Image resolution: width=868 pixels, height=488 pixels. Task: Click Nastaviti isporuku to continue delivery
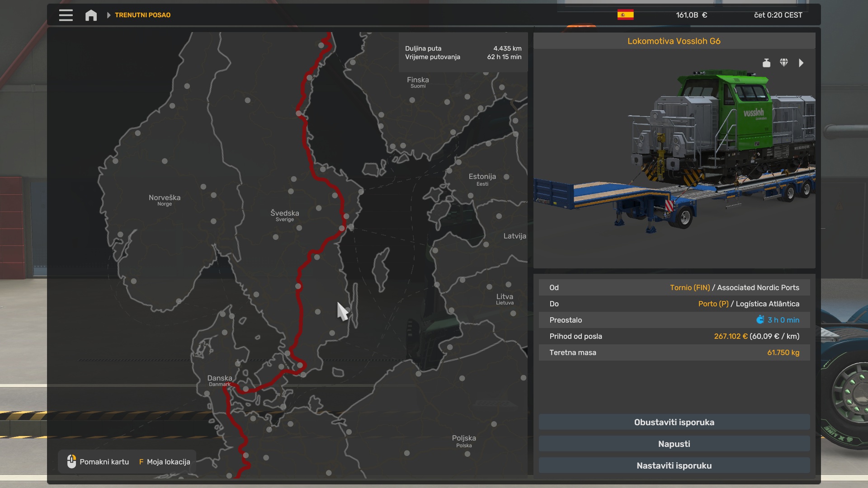click(674, 465)
